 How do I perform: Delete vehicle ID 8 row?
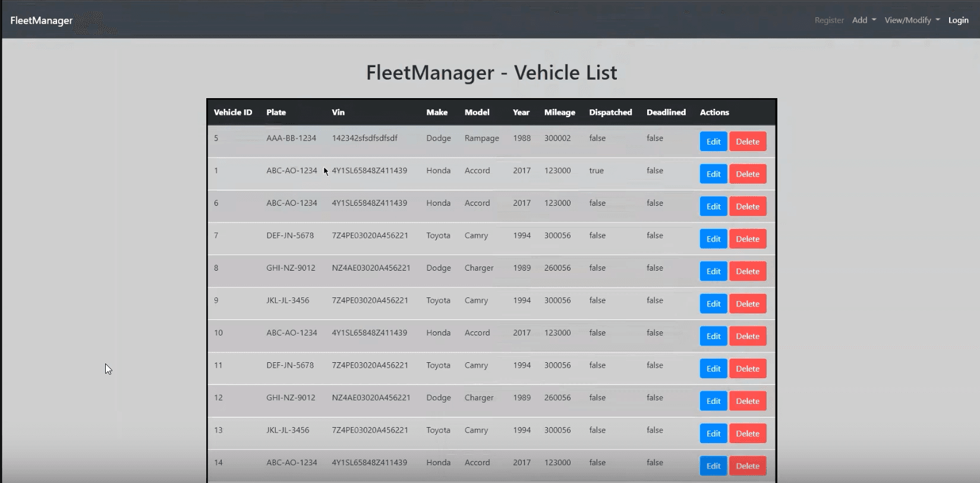tap(748, 271)
